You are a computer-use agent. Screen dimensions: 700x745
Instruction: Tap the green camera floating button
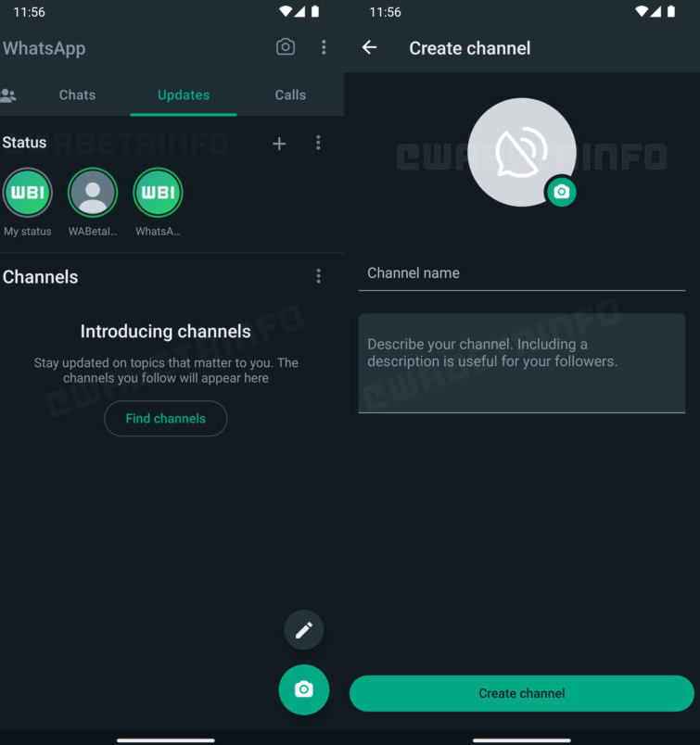(303, 689)
